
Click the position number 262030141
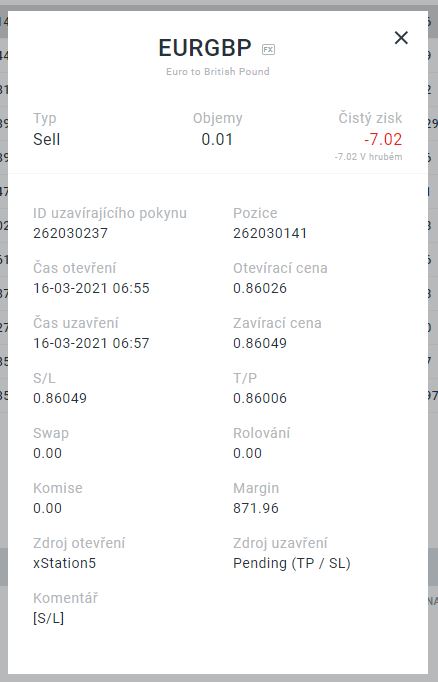tap(270, 233)
